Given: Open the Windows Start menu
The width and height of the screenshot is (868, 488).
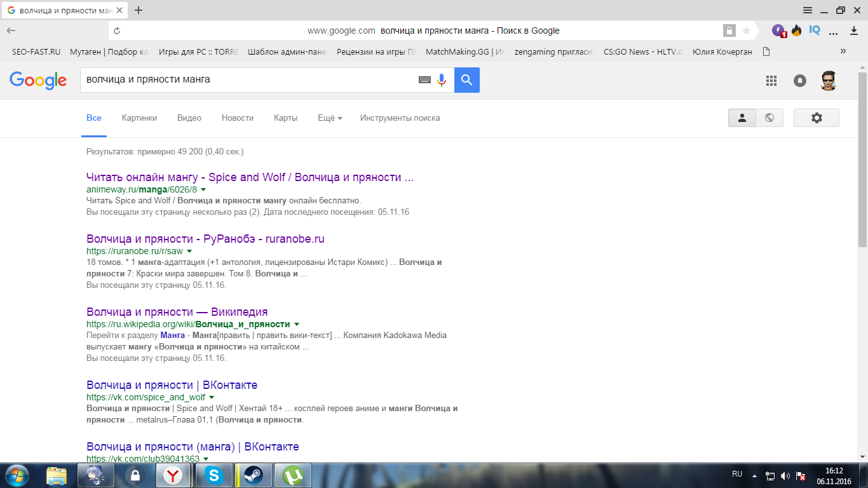Looking at the screenshot, I should 17,475.
